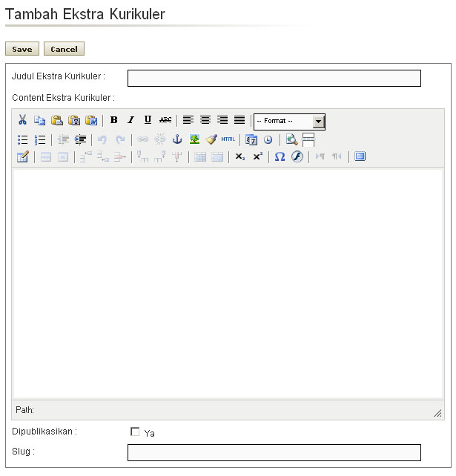Click the Delete Row icon

point(120,157)
